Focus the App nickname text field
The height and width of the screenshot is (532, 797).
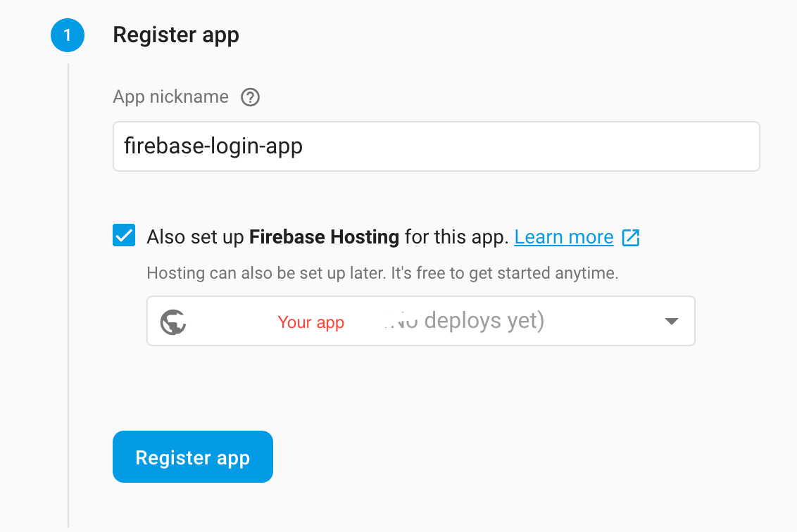[436, 146]
